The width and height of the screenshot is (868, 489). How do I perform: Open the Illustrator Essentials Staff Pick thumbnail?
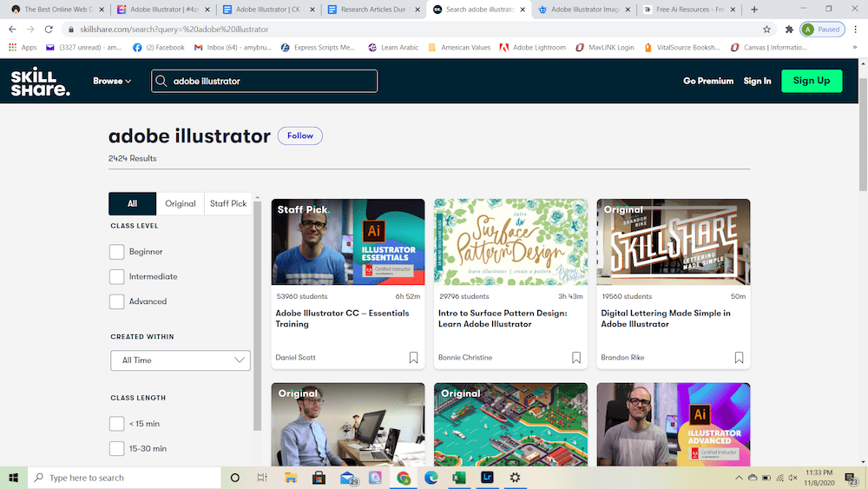(348, 242)
